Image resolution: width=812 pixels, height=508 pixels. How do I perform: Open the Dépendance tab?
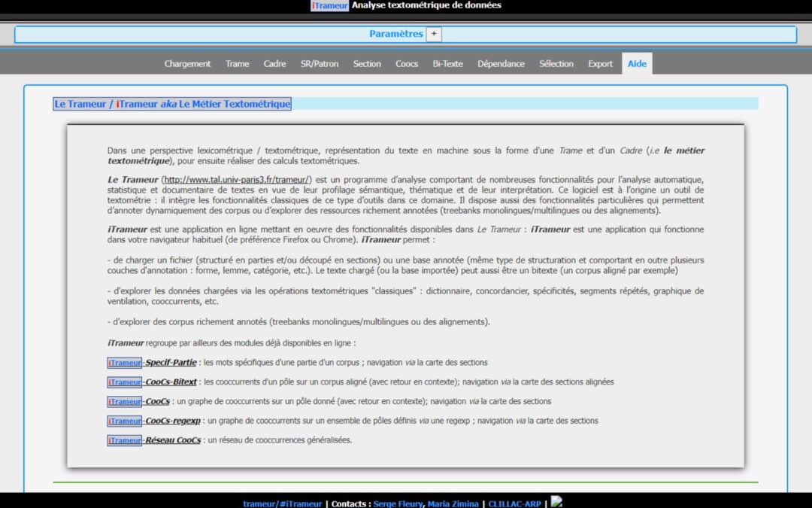pyautogui.click(x=501, y=64)
